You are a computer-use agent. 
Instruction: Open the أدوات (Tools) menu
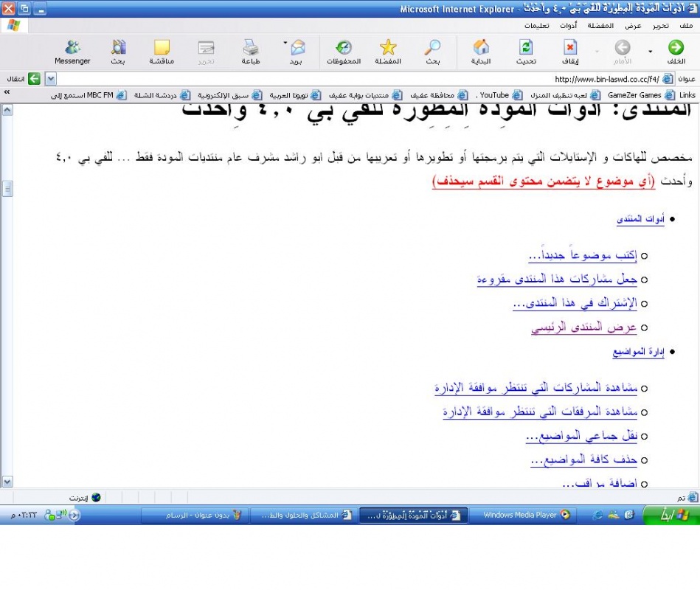(x=569, y=26)
